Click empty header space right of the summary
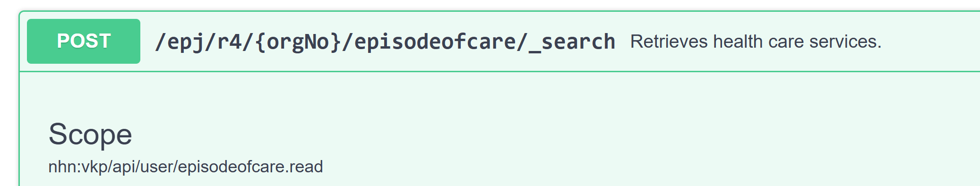980x186 pixels. (x=931, y=42)
